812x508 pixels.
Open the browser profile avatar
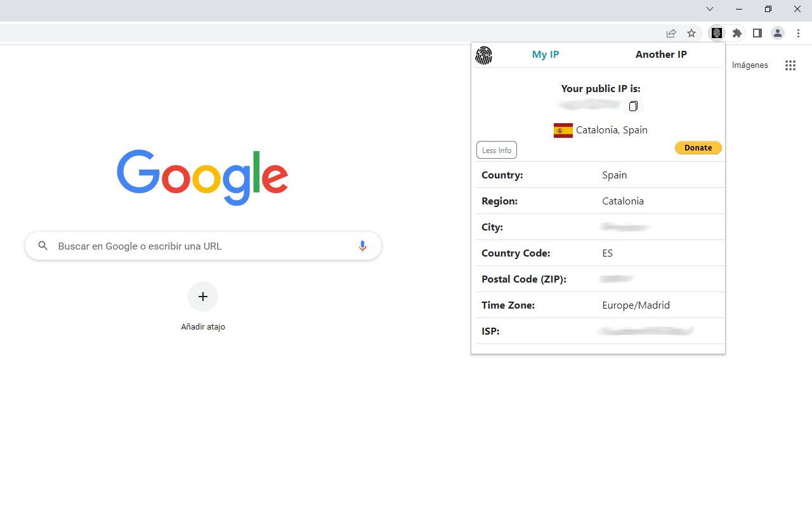click(x=777, y=33)
